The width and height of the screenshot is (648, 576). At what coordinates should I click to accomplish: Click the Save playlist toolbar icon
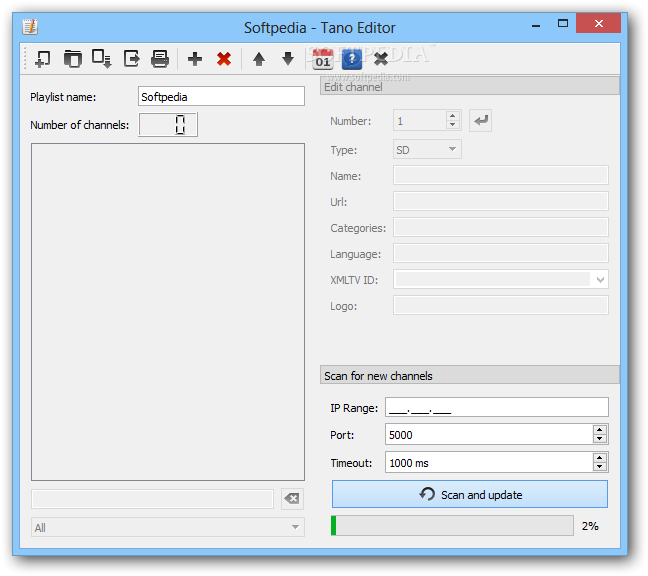pos(102,59)
